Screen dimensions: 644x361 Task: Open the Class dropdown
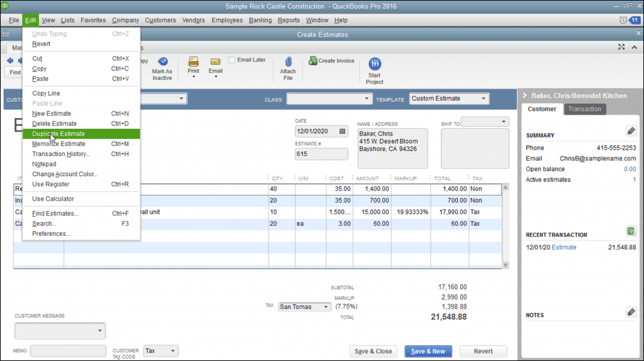tap(367, 99)
